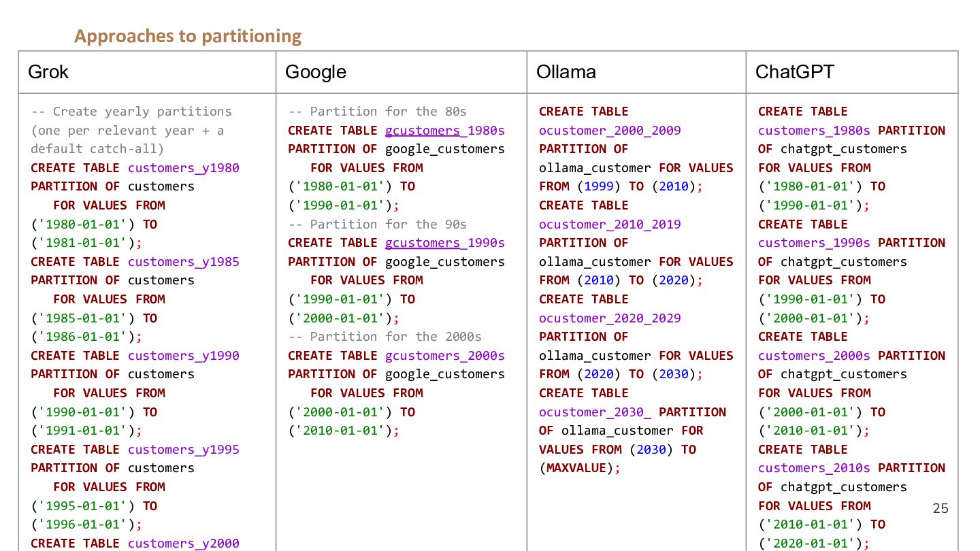Click the '1981-01-01' date value
Image resolution: width=980 pixels, height=551 pixels.
pos(83,243)
